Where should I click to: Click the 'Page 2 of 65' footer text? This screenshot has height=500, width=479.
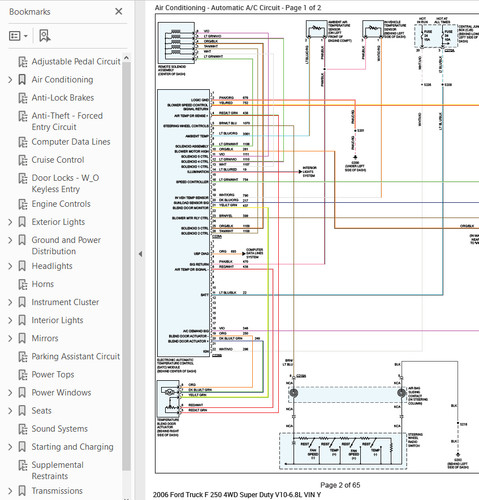[340, 485]
